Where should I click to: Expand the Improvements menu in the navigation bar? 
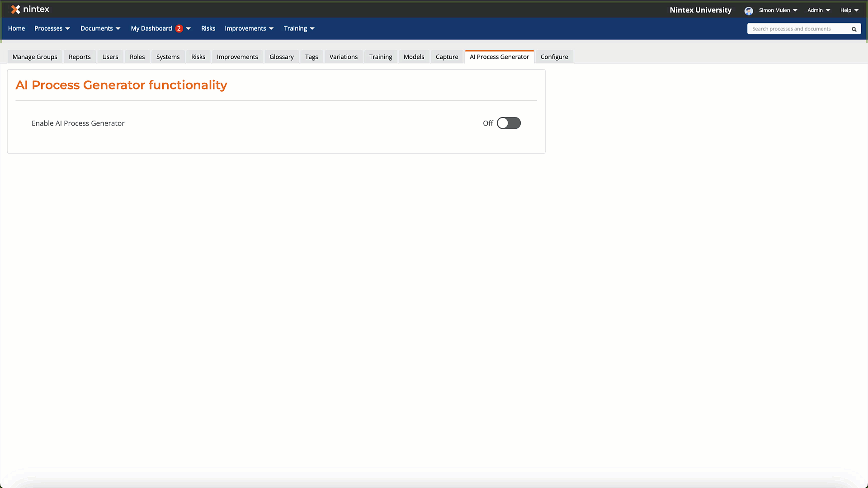[x=249, y=28]
